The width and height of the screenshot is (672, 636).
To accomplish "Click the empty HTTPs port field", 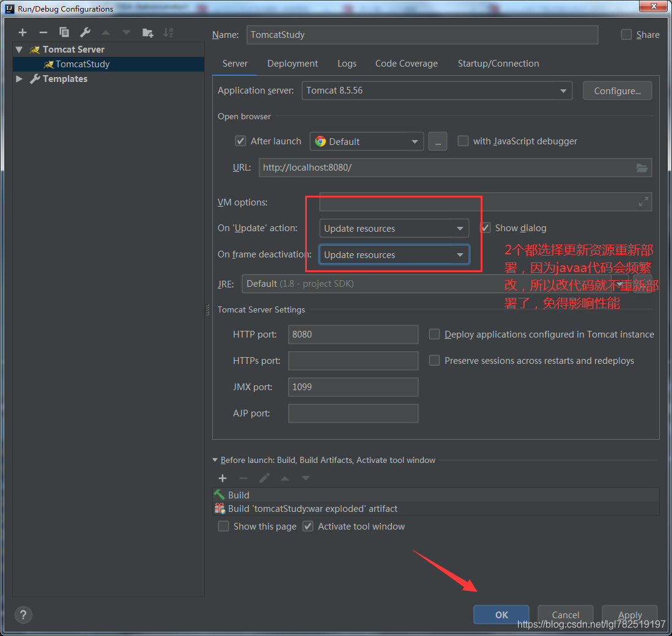I will click(x=353, y=360).
